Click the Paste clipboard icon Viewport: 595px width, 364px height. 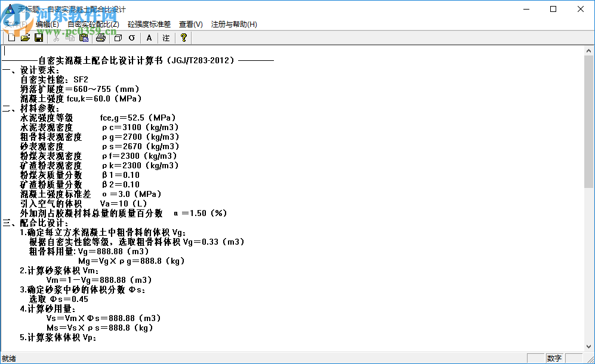tap(84, 38)
